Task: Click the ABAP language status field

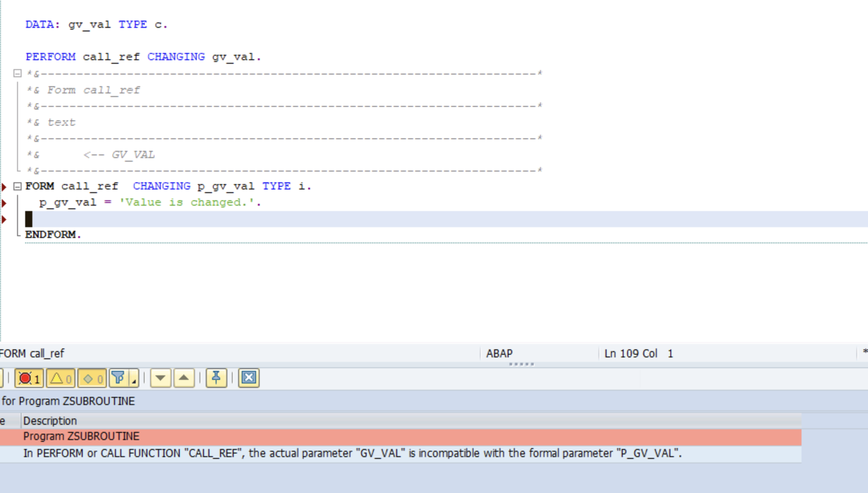Action: coord(499,354)
